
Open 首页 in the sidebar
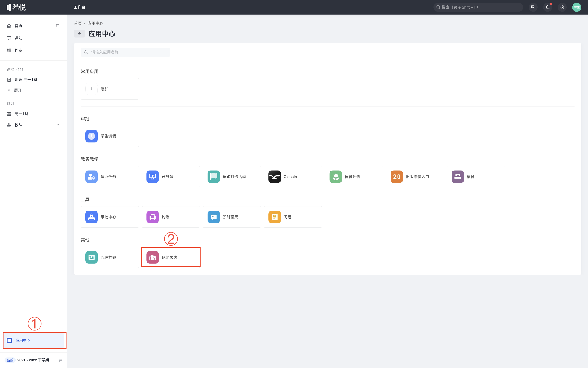(19, 26)
